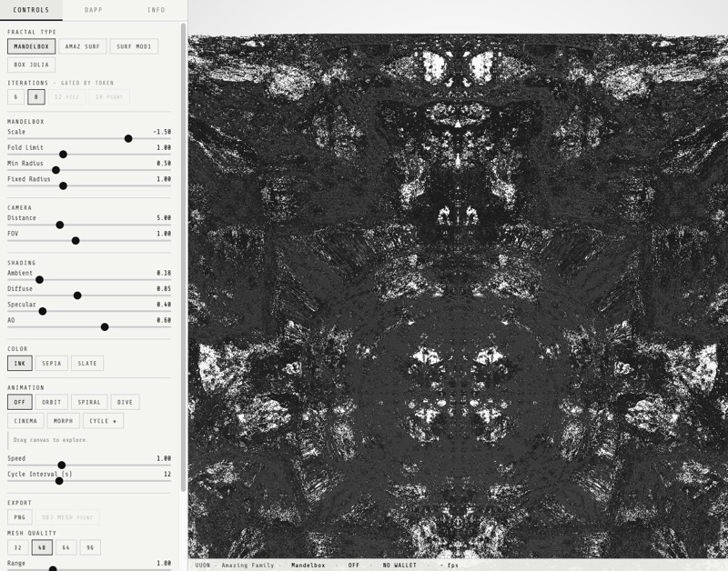
Task: Adjust the Mandelbox Scale slider
Action: (x=89, y=139)
